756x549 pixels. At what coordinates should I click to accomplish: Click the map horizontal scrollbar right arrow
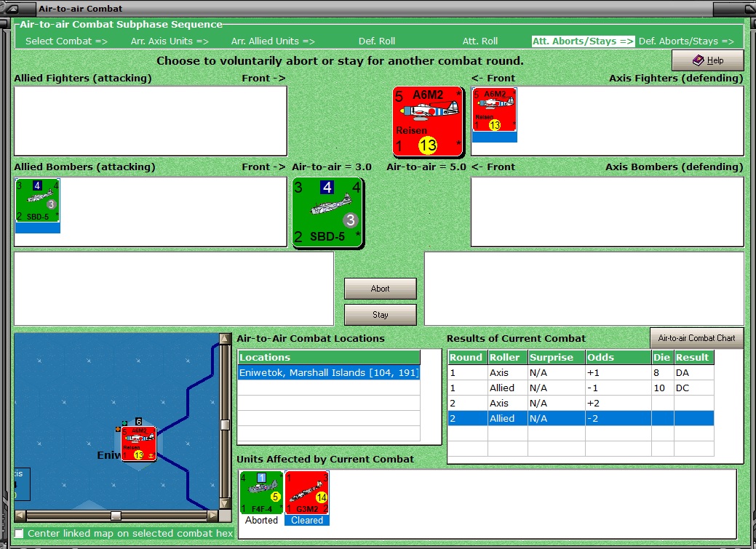212,516
